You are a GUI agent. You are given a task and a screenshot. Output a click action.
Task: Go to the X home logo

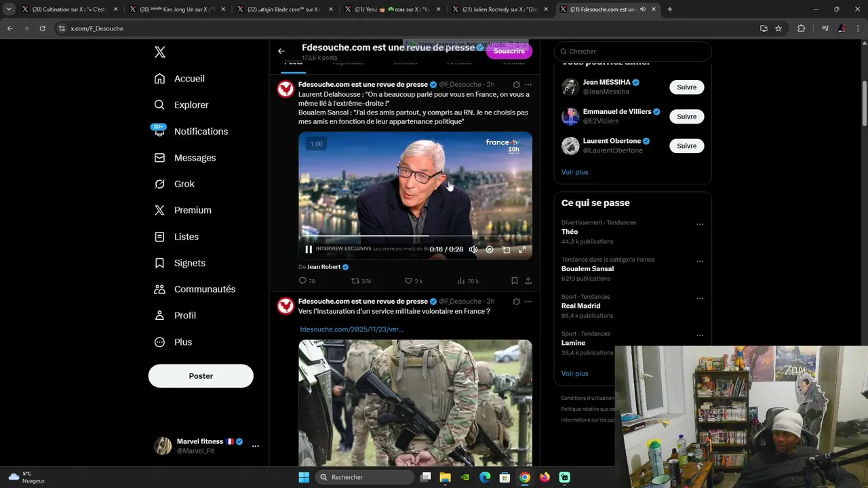[x=159, y=52]
